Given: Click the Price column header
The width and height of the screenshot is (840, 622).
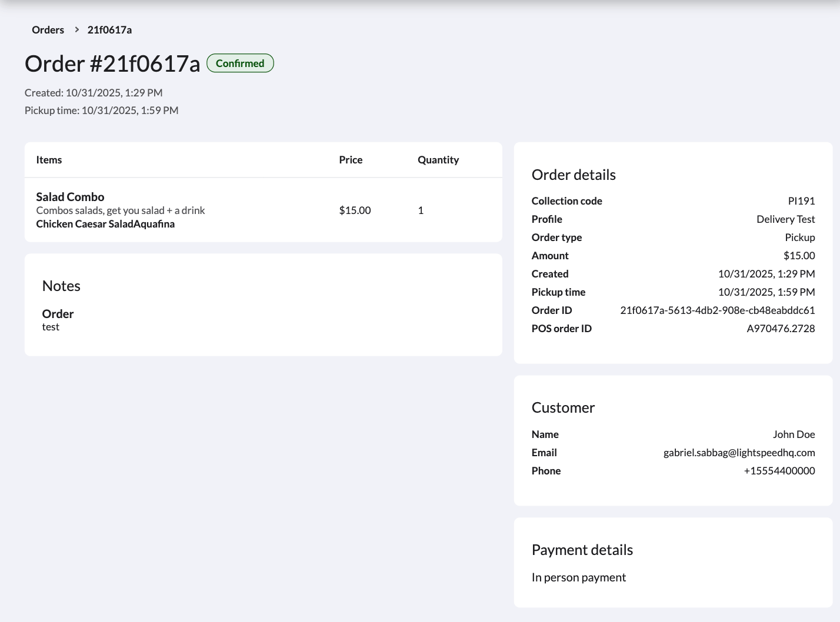Looking at the screenshot, I should (351, 159).
